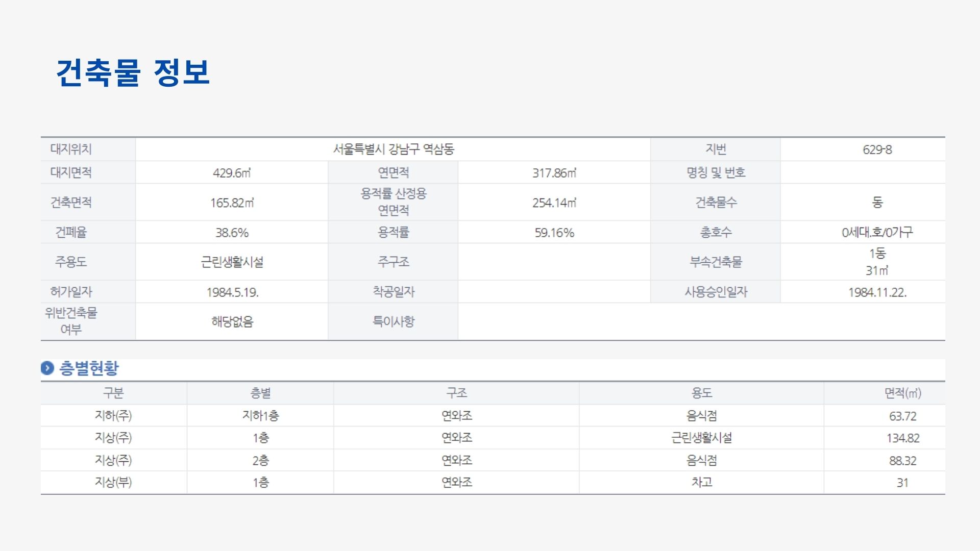Click the 지상(부) row cell

coord(113,482)
